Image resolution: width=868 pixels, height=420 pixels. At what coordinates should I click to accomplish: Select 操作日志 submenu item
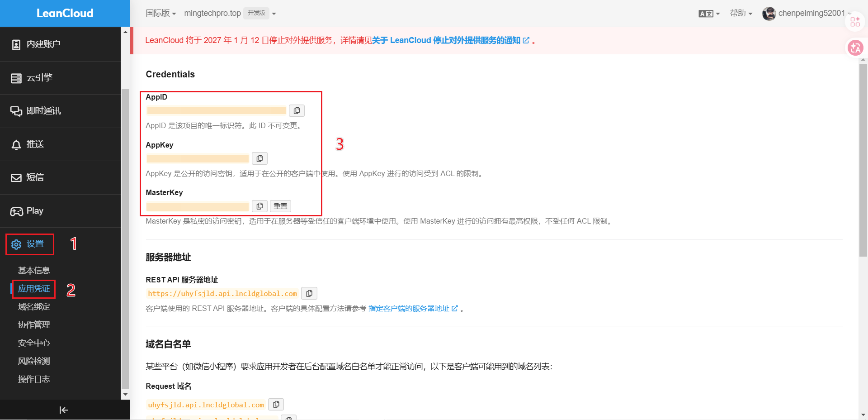[34, 379]
